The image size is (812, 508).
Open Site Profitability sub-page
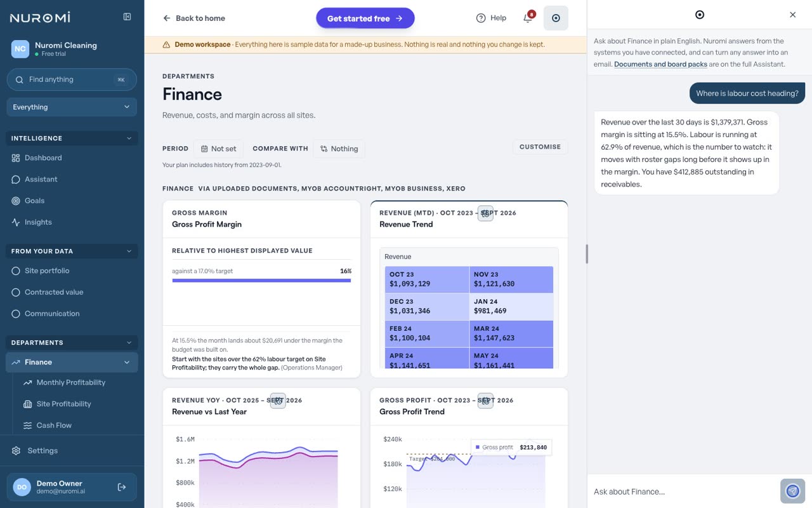click(78, 404)
